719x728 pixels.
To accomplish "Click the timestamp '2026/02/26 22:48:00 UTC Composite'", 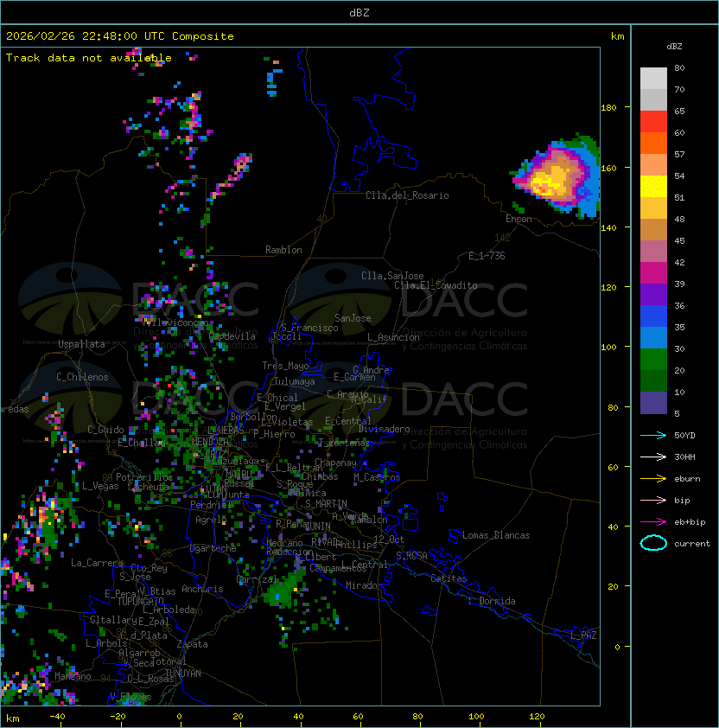I will click(120, 36).
